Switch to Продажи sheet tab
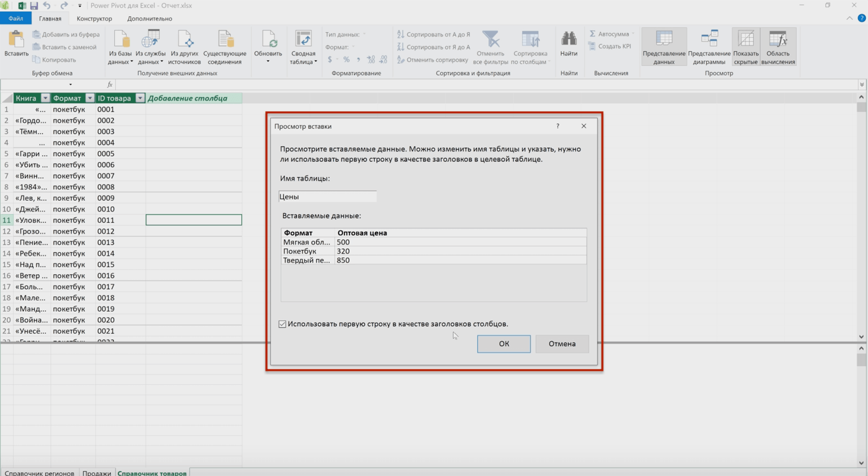868x476 pixels. point(97,473)
